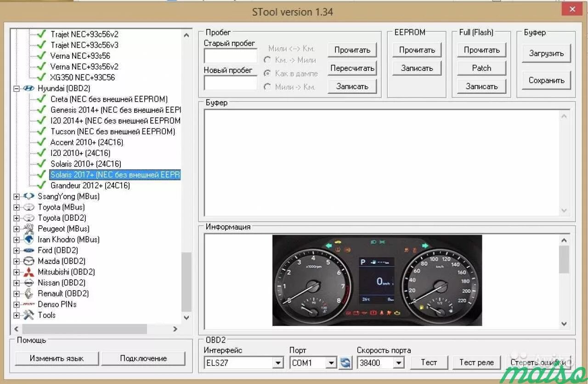Select Solaris 2017+ tree item

115,175
